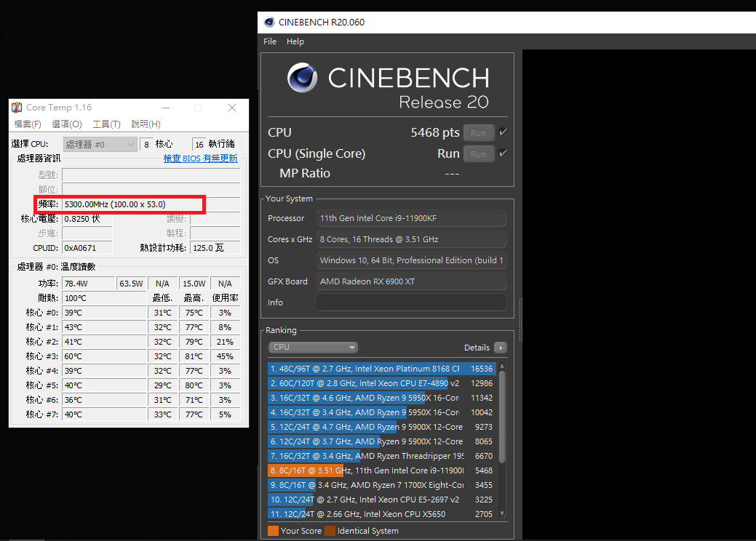This screenshot has width=756, height=541.
Task: Click the Your Score orange legend swatch
Action: (x=273, y=530)
